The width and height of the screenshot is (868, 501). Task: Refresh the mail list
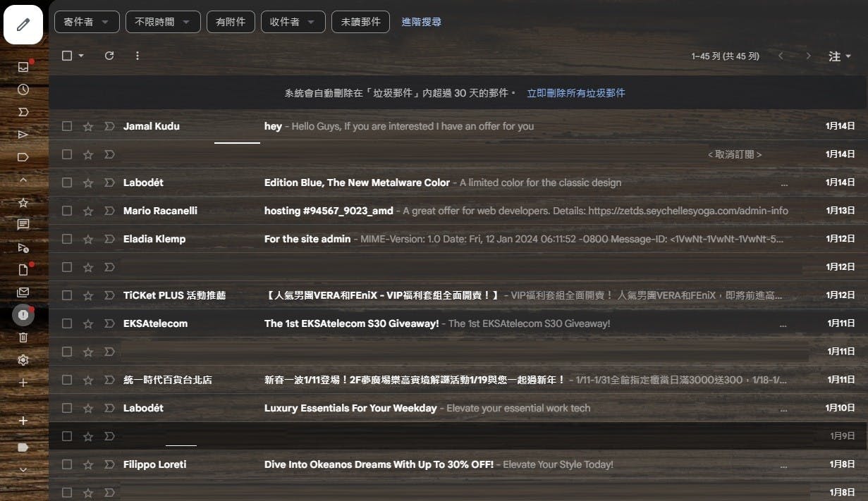pos(109,56)
